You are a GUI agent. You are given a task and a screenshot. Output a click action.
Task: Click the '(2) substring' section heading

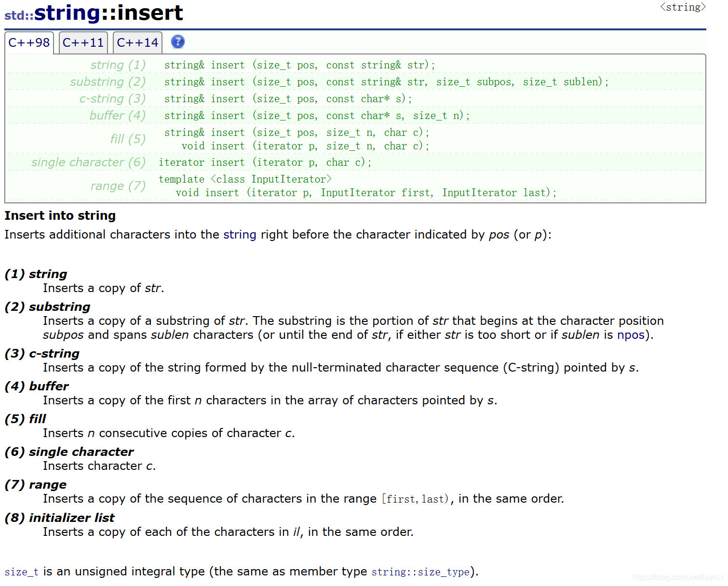pyautogui.click(x=48, y=307)
